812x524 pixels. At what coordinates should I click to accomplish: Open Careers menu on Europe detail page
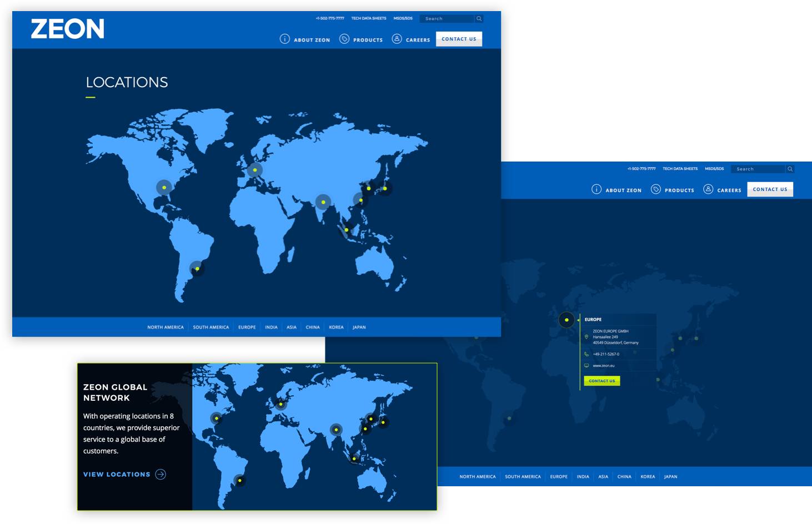click(723, 189)
